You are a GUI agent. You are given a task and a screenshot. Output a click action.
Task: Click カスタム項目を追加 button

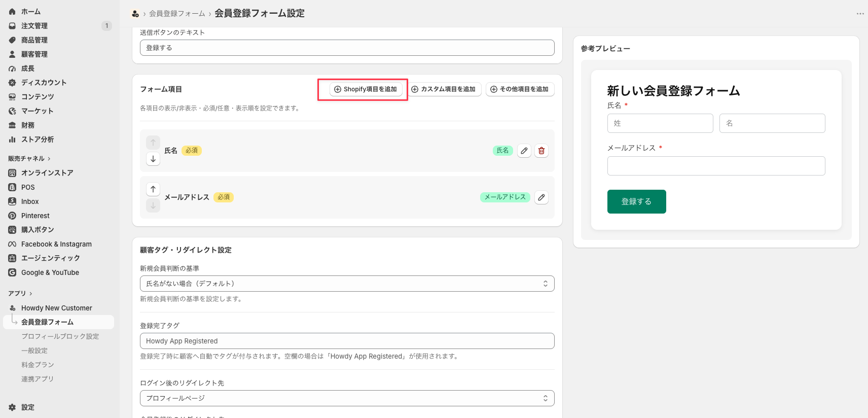pyautogui.click(x=444, y=89)
